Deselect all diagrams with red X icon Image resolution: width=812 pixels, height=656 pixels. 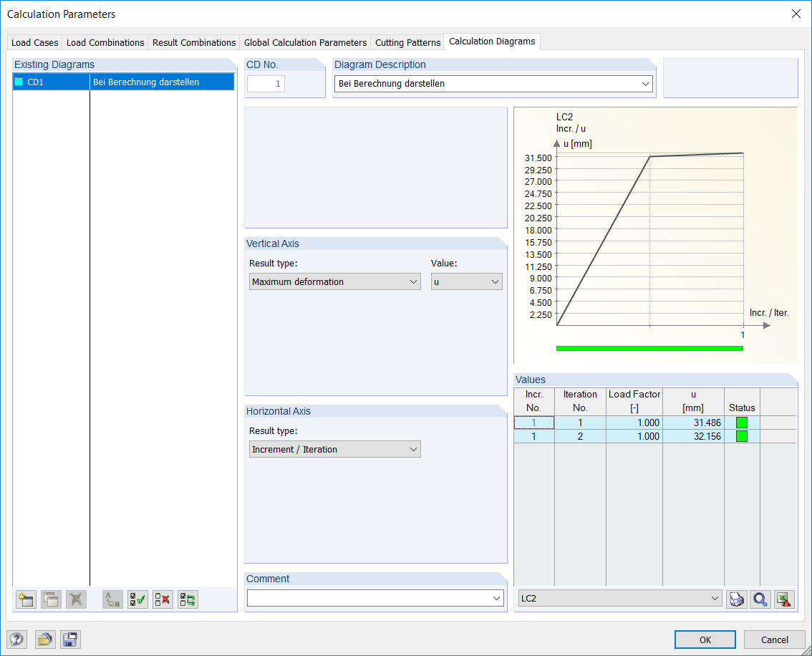point(163,599)
